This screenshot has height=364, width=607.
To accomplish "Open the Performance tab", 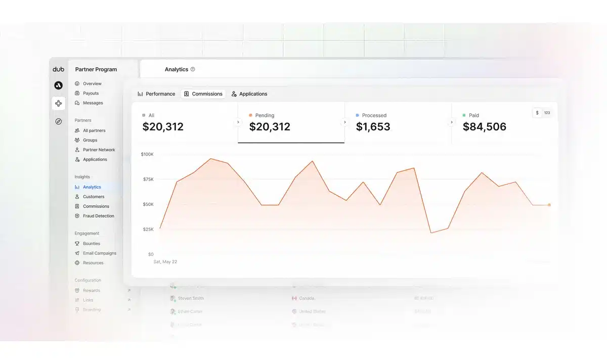I will coord(156,94).
